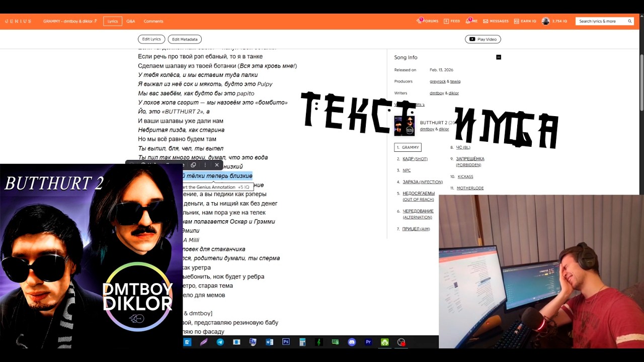This screenshot has height=362, width=644.
Task: Open Photoshop from the taskbar
Action: click(286, 342)
